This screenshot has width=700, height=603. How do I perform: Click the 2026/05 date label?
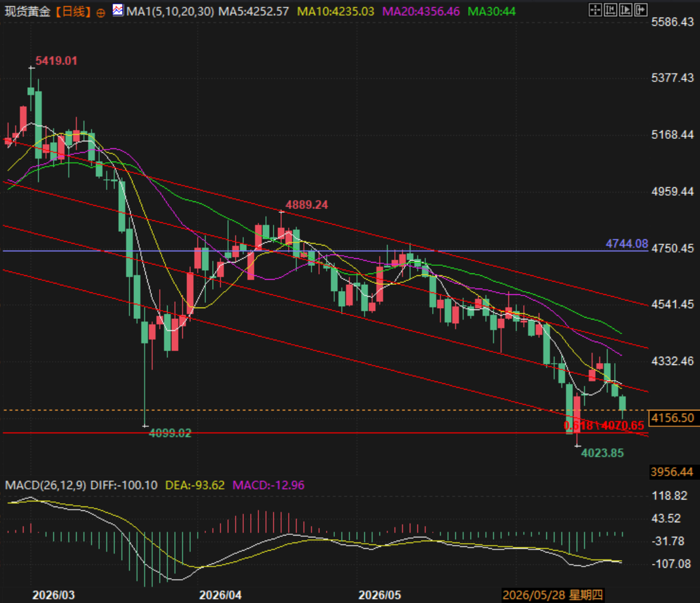tap(380, 595)
